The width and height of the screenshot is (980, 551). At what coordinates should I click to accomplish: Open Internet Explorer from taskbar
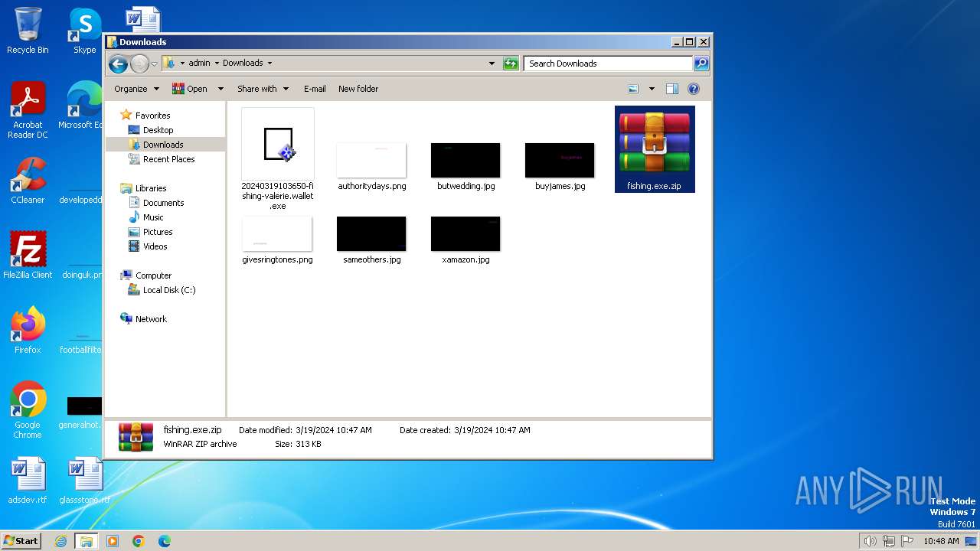pyautogui.click(x=60, y=541)
